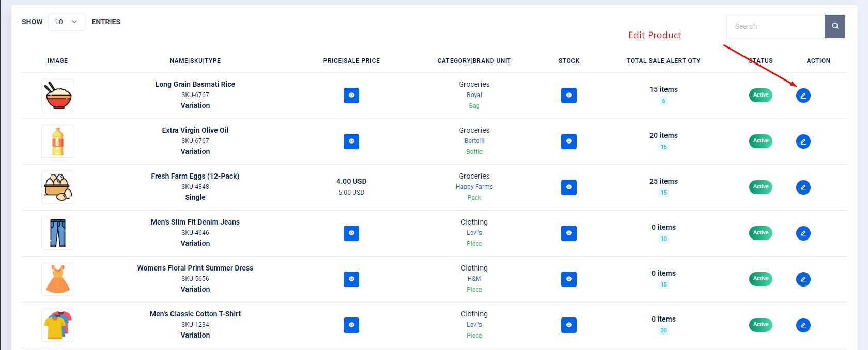Screen dimensions: 868x350
Task: Edit Men's Classic Cotton T-Shirt product
Action: tap(803, 325)
